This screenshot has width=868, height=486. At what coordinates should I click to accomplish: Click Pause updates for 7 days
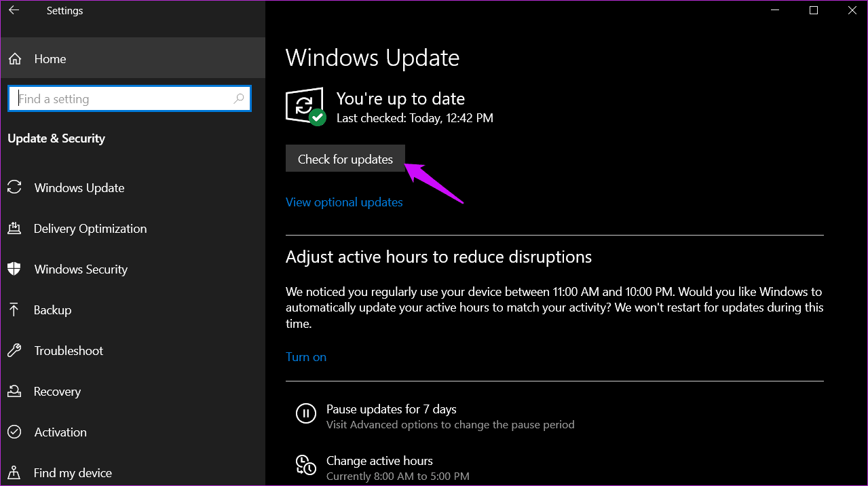click(392, 409)
